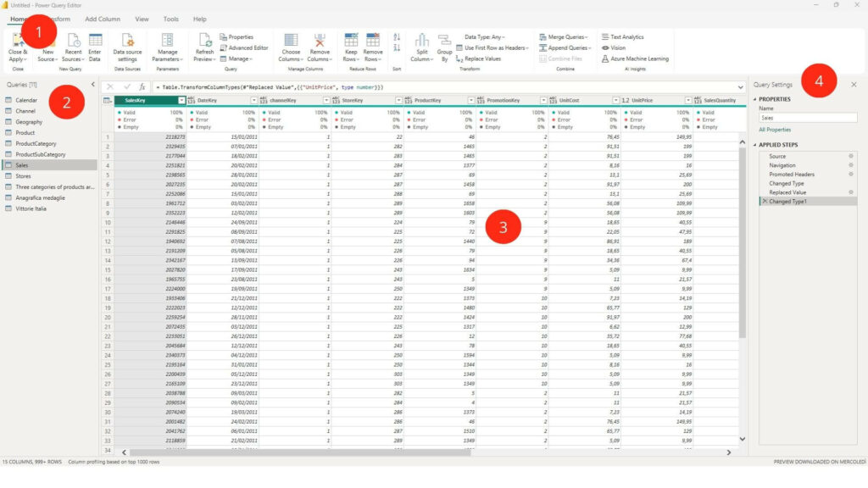Open the Recent Sources menu
This screenshot has width=868, height=488.
tap(73, 47)
